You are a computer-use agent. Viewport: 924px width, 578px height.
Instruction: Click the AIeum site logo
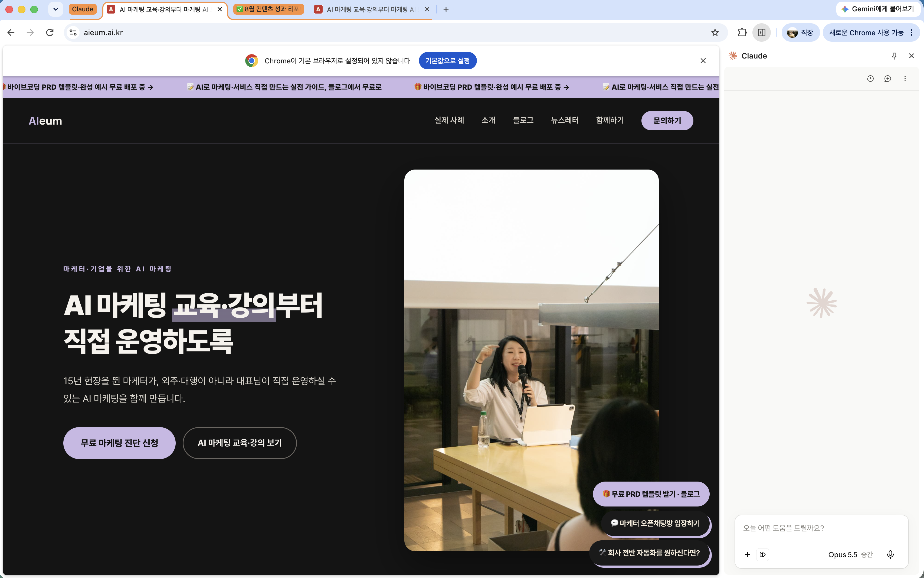pos(45,121)
